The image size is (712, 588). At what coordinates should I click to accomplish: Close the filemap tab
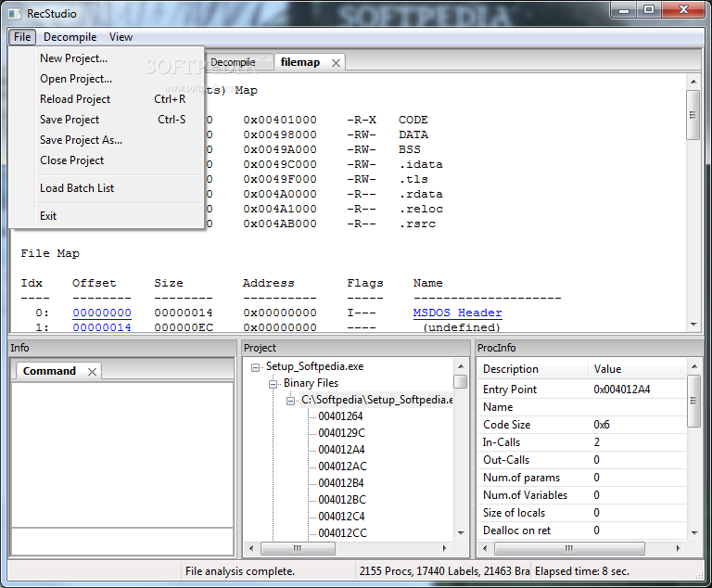(x=336, y=63)
